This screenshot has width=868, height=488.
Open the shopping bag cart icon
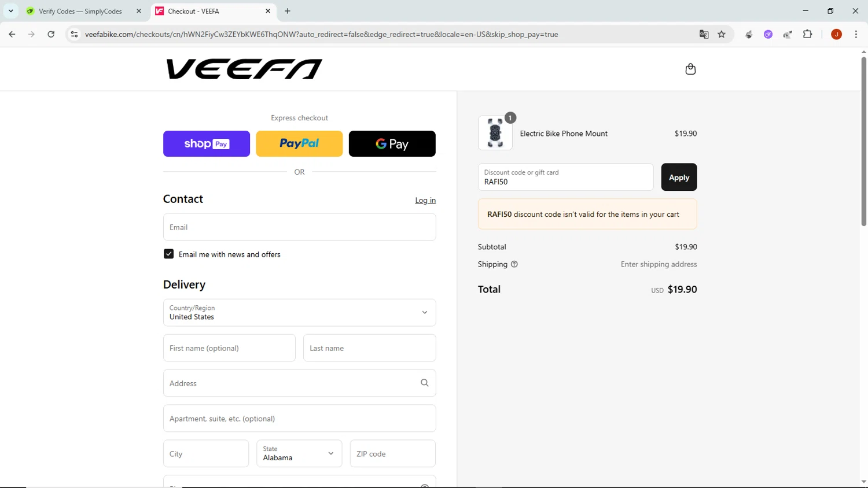pos(690,69)
